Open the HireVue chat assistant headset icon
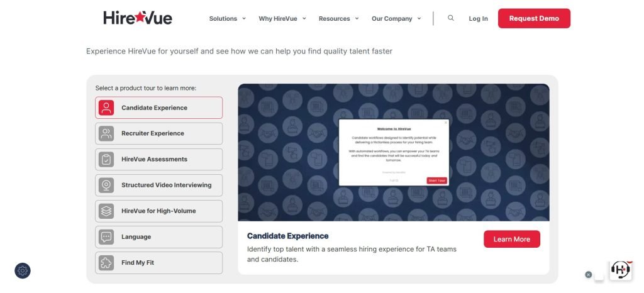 click(620, 270)
